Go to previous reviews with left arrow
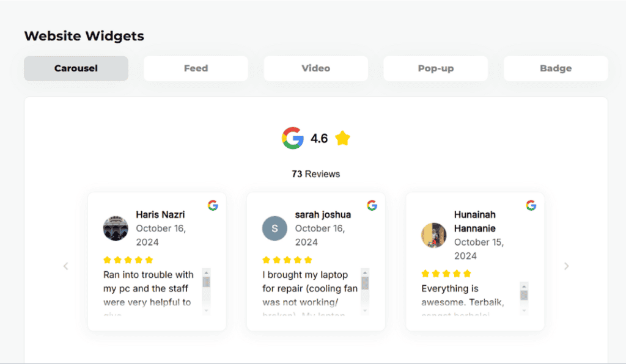The image size is (626, 364). (x=66, y=266)
